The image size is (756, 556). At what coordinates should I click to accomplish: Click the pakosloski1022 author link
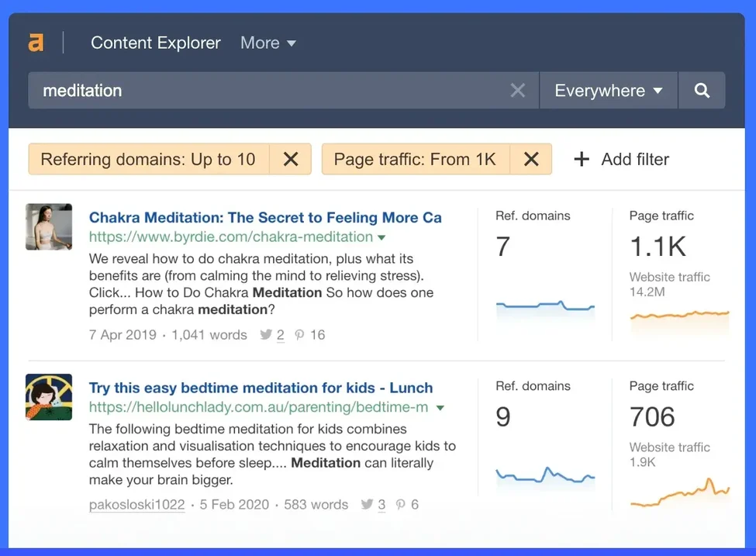(x=136, y=504)
